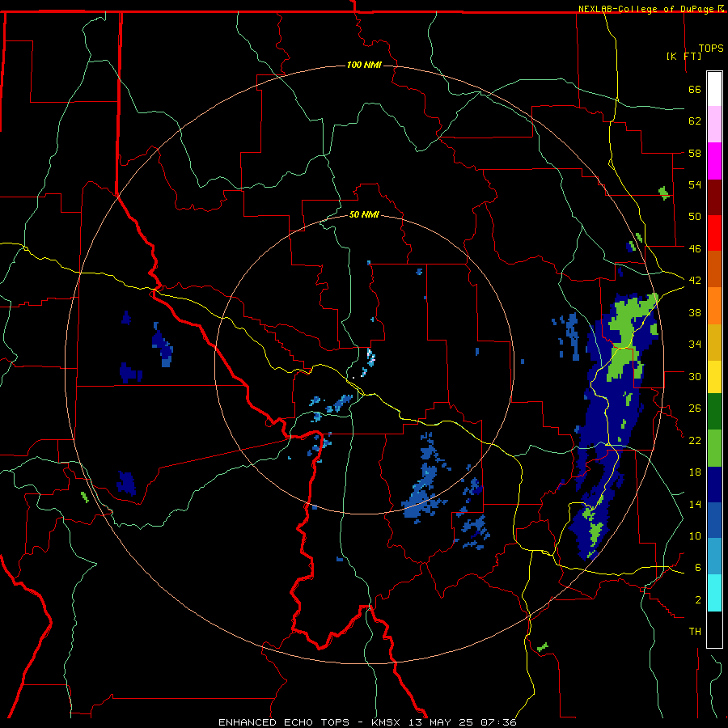Click the 18 legend value
Image resolution: width=728 pixels, height=728 pixels.
point(695,472)
